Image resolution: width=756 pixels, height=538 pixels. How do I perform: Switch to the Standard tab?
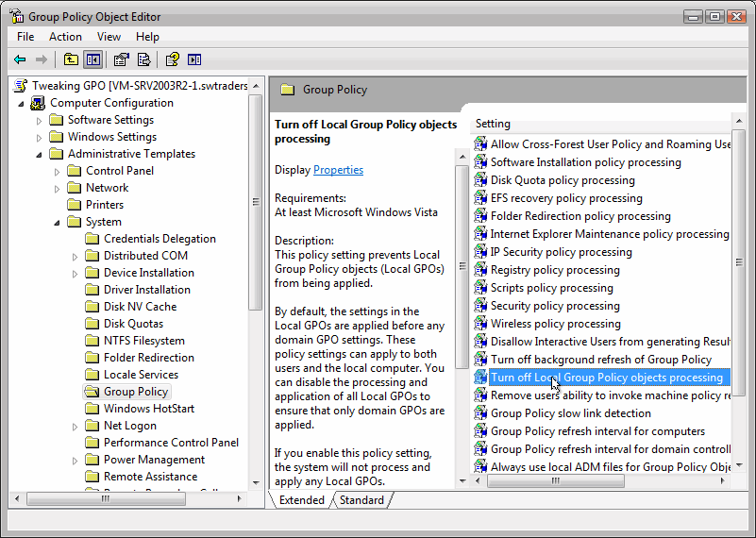[361, 500]
